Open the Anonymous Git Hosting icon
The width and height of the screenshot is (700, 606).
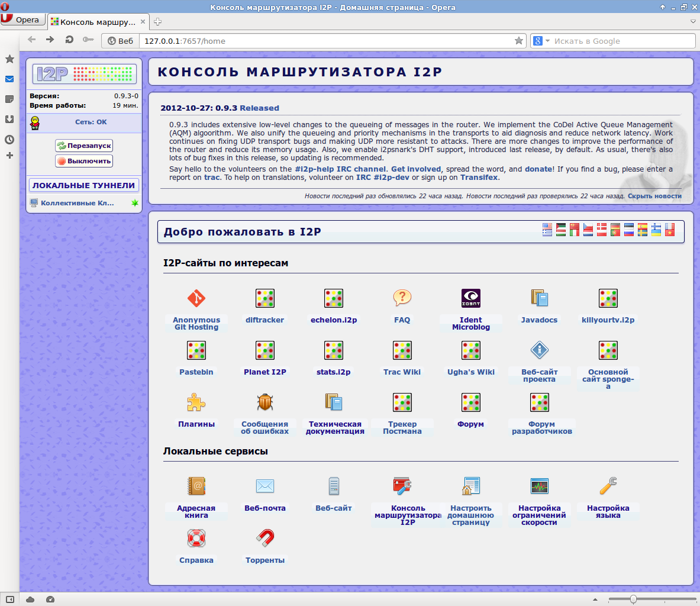tap(196, 298)
